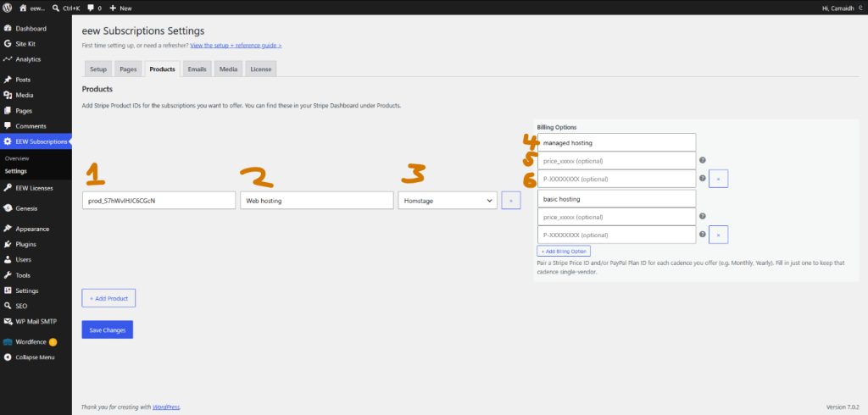Click the WordPress logo in admin bar
Viewport: 868px width, 415px height.
click(8, 8)
